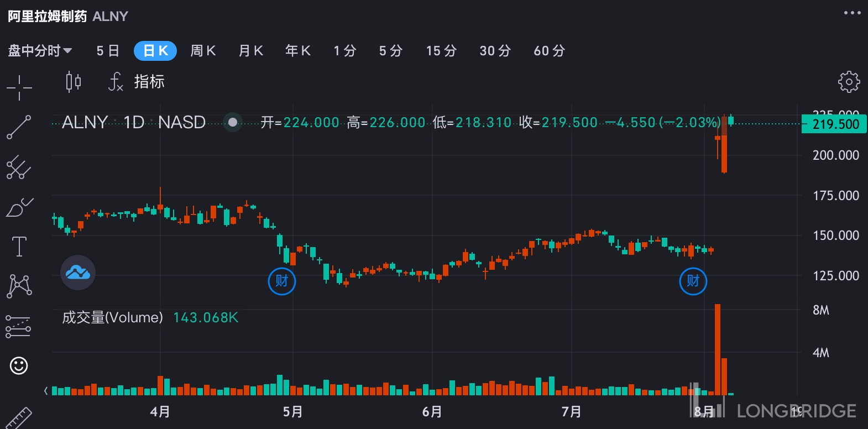Select the brush drawing tool
Image resolution: width=868 pixels, height=429 pixels.
pyautogui.click(x=19, y=207)
